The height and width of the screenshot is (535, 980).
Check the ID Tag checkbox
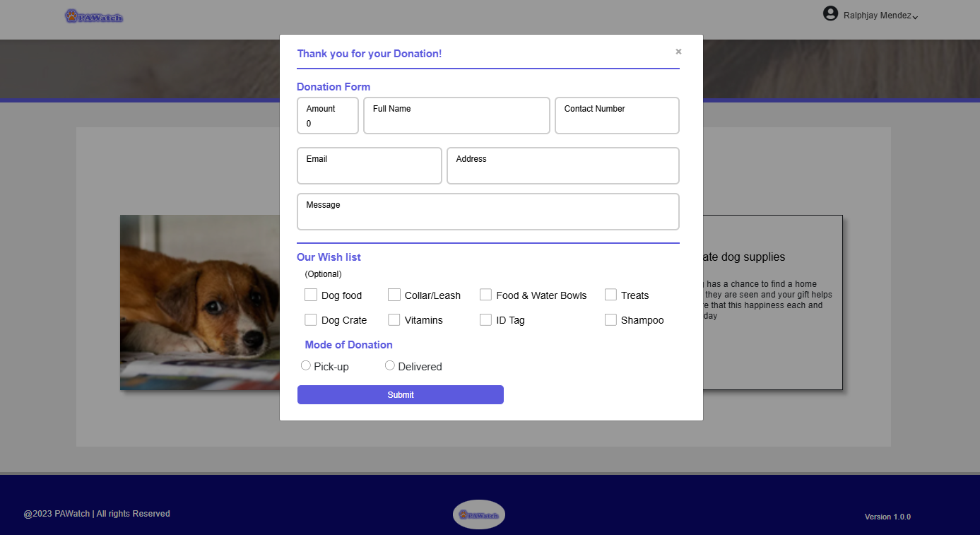point(485,319)
